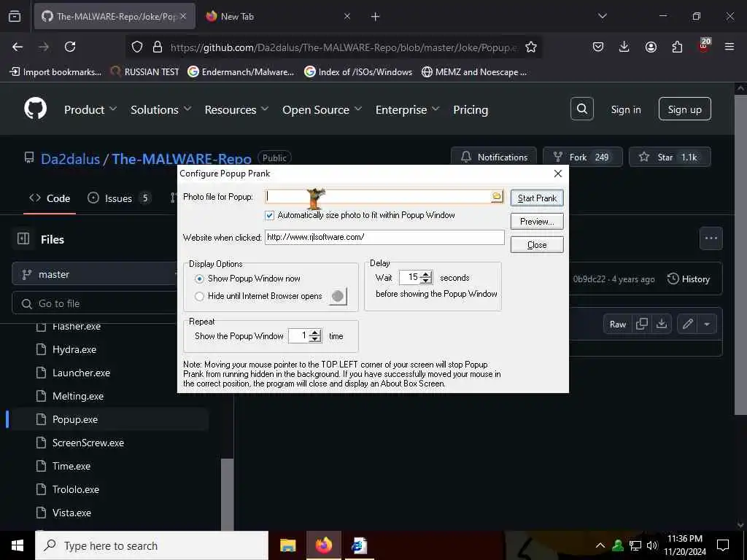Open edit options dropdown arrow beside pencil

tap(707, 324)
